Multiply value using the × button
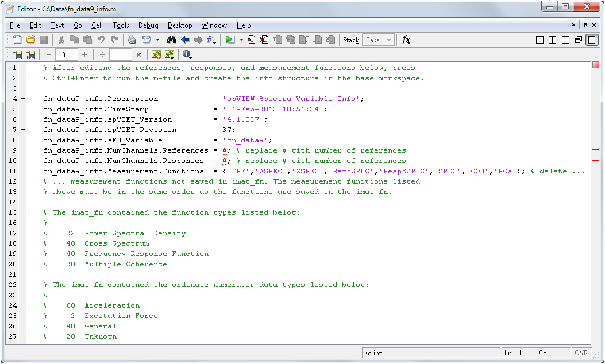Screen dimensions: 605x364 (x=138, y=55)
